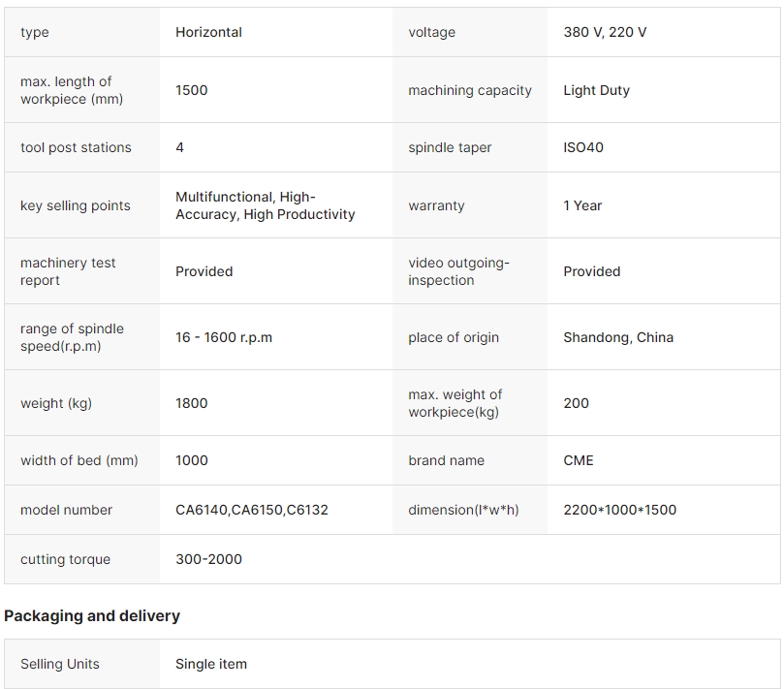Click the '300-2000' cutting torque value
784x689 pixels.
(208, 559)
